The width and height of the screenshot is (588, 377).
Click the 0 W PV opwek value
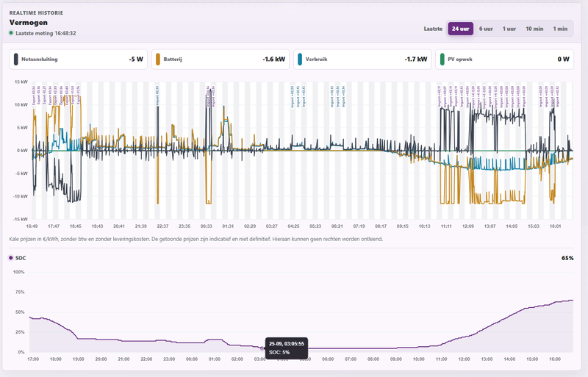(x=563, y=60)
